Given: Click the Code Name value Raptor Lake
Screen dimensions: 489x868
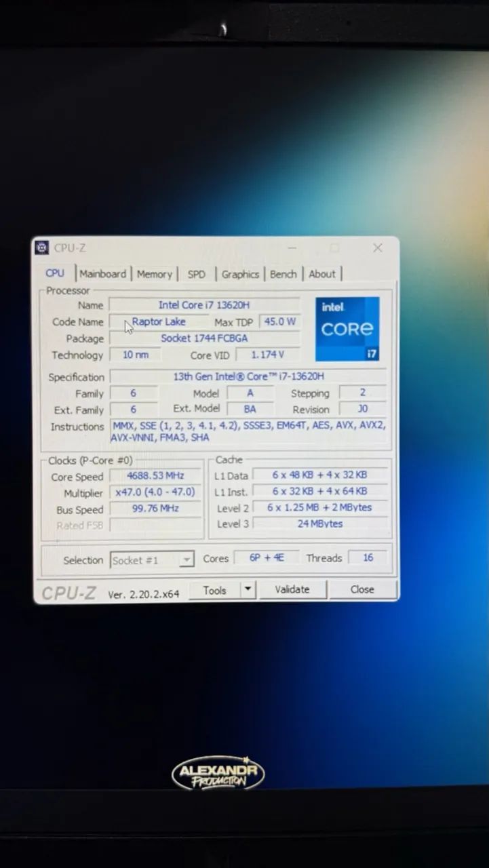Looking at the screenshot, I should 159,321.
